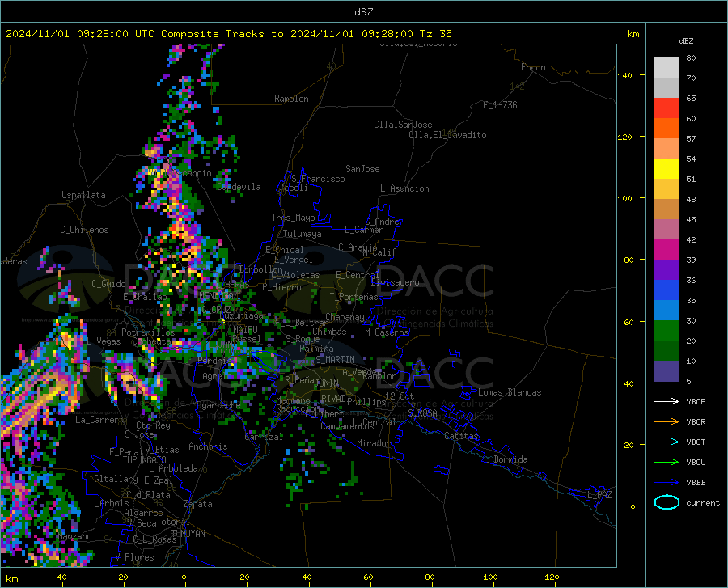Click the cyan VBCT arrow in legend
The height and width of the screenshot is (588, 728).
667,442
